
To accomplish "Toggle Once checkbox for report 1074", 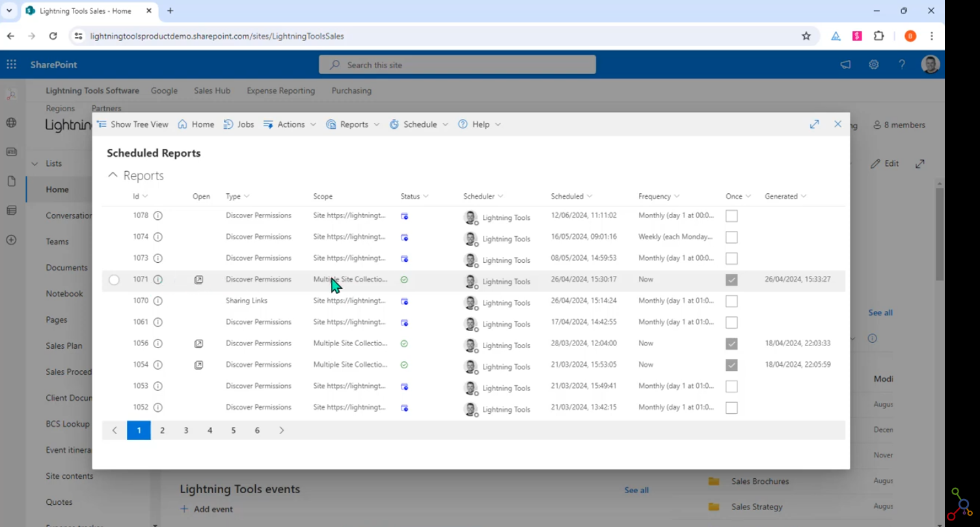I will (x=731, y=237).
